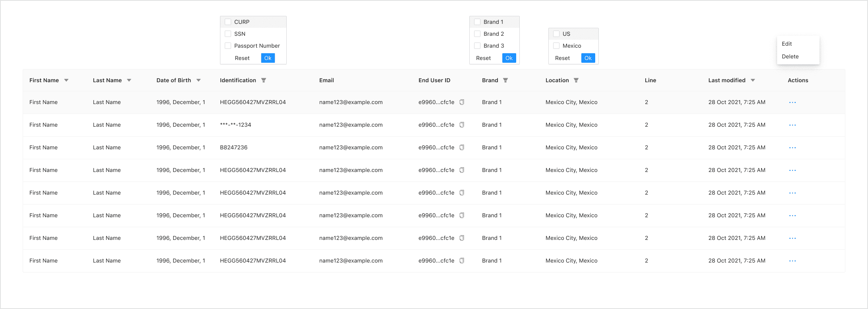The image size is (868, 309).
Task: Sort by the First Name column arrow
Action: (x=66, y=80)
